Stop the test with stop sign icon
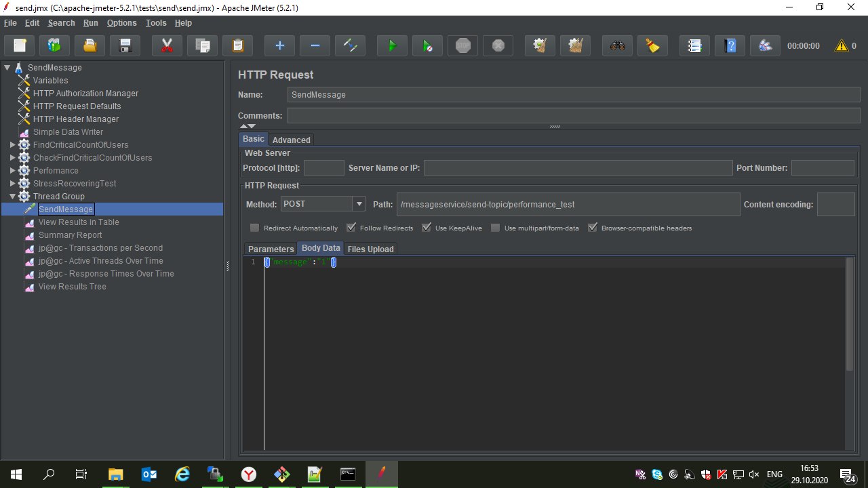The width and height of the screenshot is (868, 488). click(462, 46)
